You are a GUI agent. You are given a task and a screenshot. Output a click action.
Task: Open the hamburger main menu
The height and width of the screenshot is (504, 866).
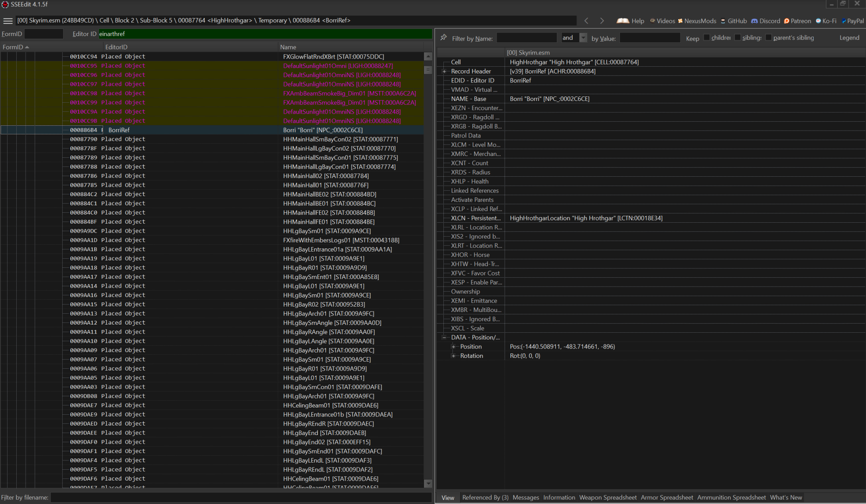pos(8,21)
